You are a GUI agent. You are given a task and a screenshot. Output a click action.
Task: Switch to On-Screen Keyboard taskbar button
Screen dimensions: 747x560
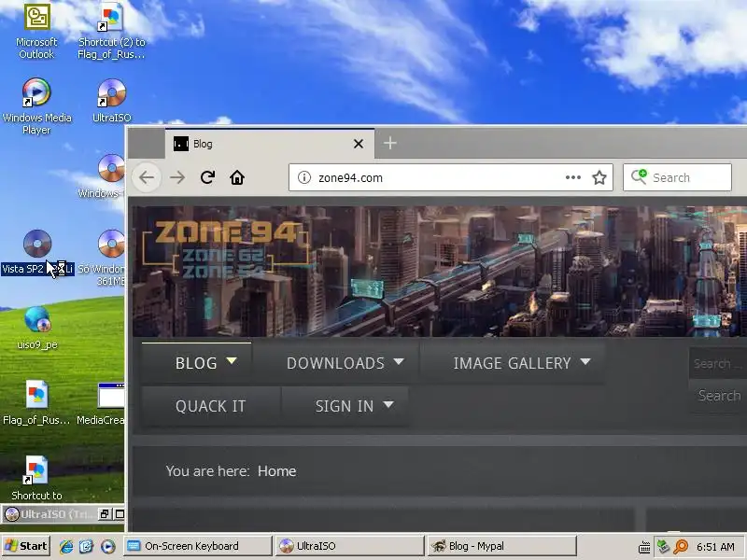(x=197, y=546)
